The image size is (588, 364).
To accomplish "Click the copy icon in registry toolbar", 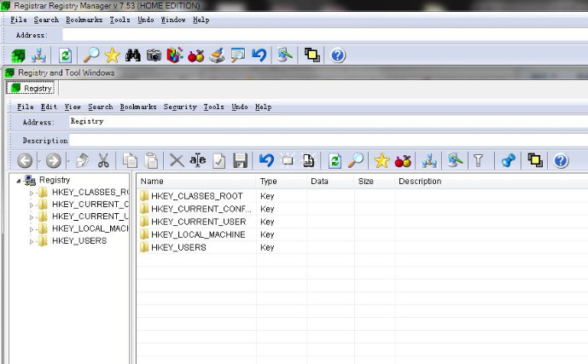I will 130,161.
